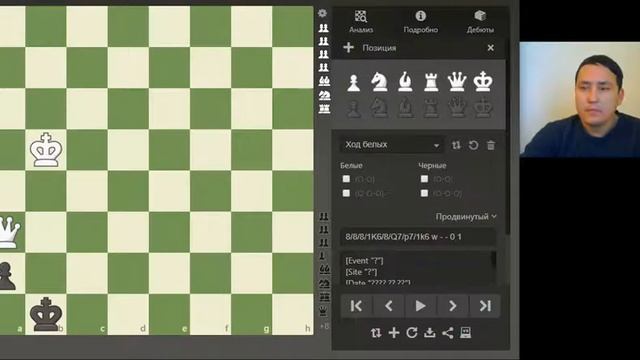Pick the white bishop from piece palette
This screenshot has width=640, height=360.
pos(405,82)
